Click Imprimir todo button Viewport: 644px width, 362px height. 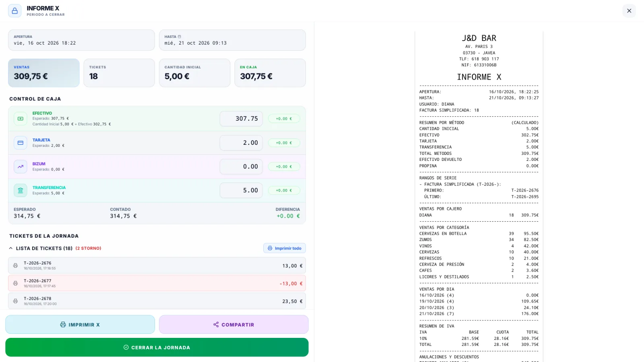[x=285, y=248]
